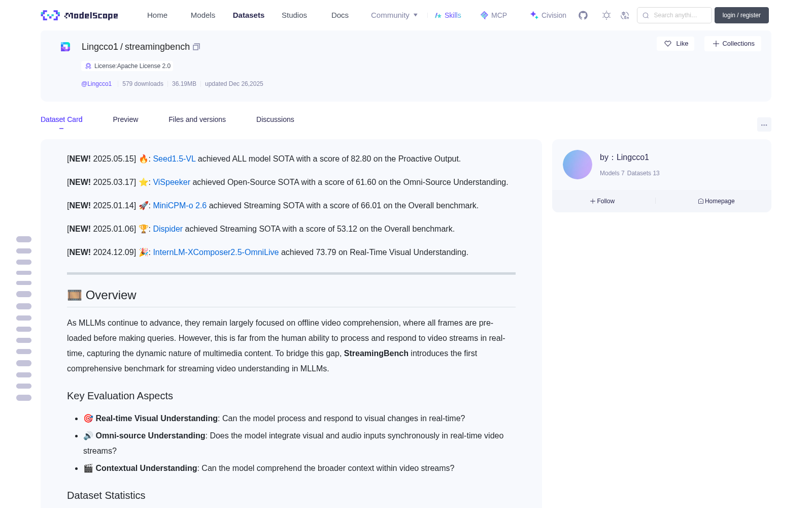Switch language with the translate icon
The width and height of the screenshot is (812, 508).
point(625,15)
